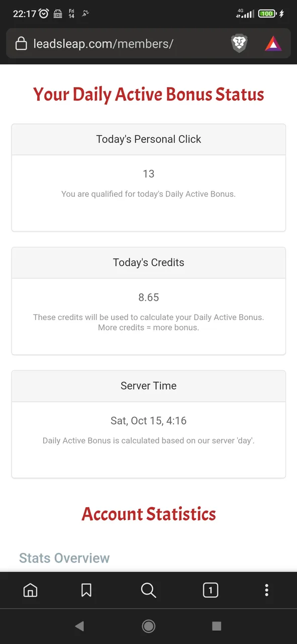
Task: Tap the Today's Personal Click header
Action: [149, 139]
